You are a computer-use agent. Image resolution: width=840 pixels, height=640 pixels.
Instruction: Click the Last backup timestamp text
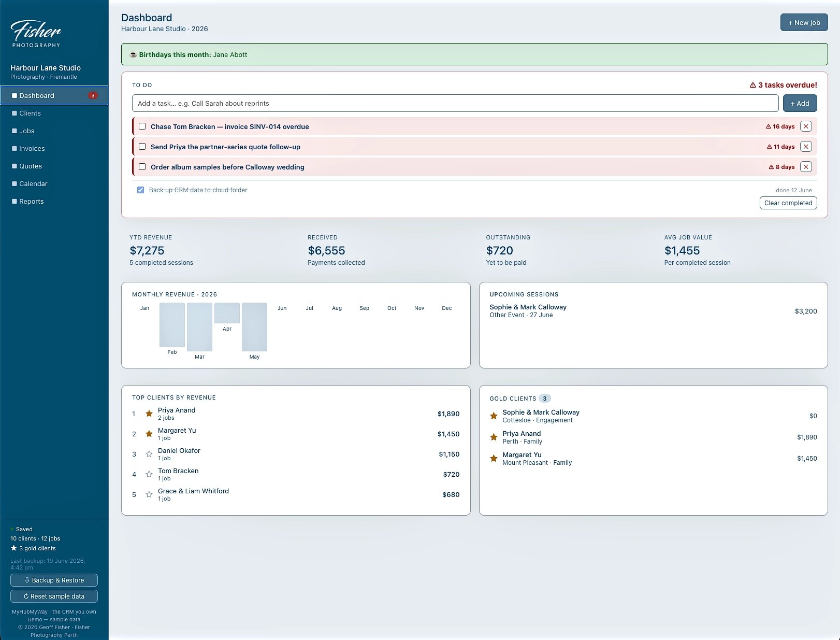point(48,564)
